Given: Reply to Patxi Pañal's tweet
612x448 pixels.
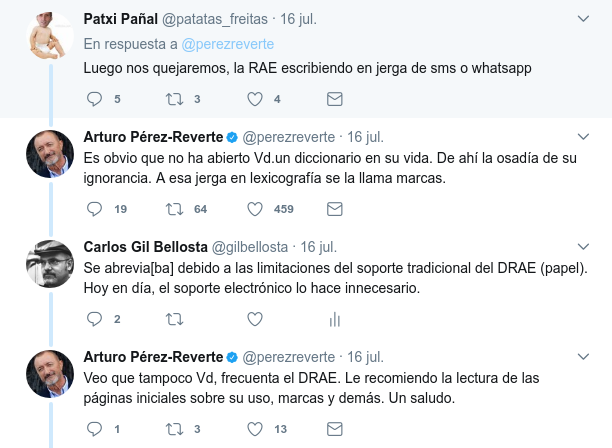Looking at the screenshot, I should [95, 98].
